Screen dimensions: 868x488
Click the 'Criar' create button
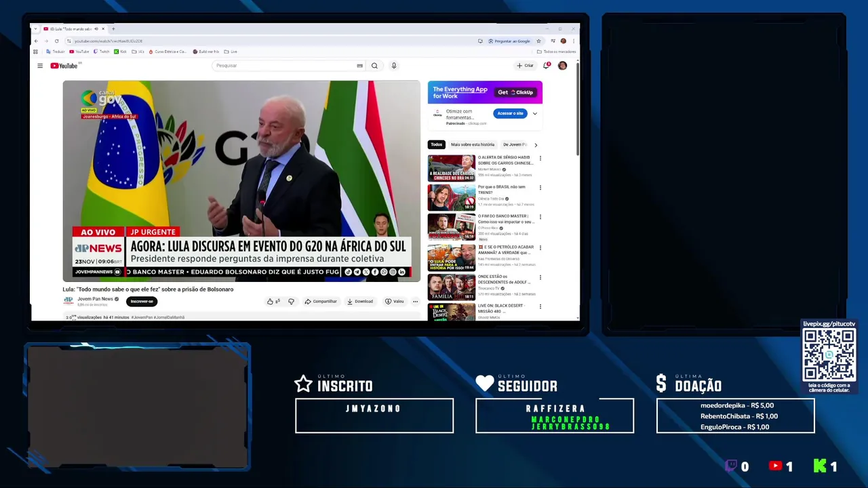tap(525, 66)
